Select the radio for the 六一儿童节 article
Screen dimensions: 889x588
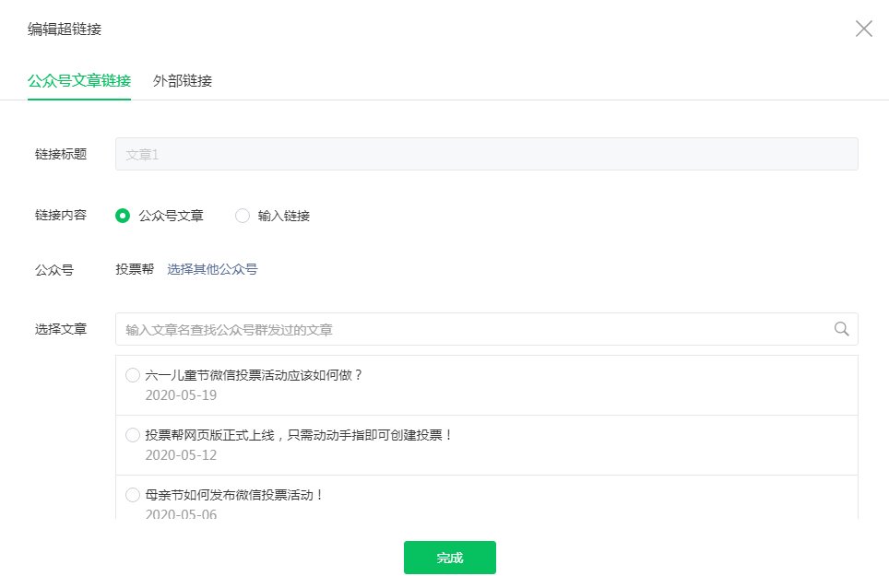pos(132,375)
